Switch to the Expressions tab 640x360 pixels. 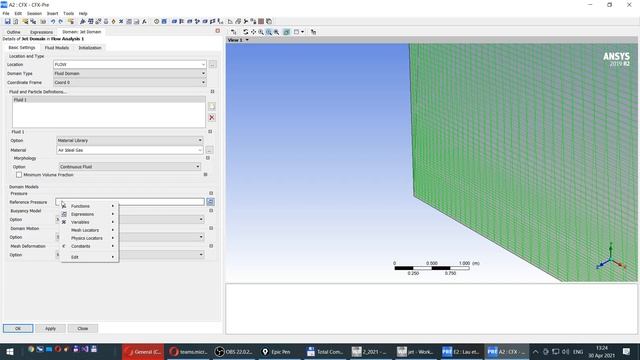click(41, 32)
